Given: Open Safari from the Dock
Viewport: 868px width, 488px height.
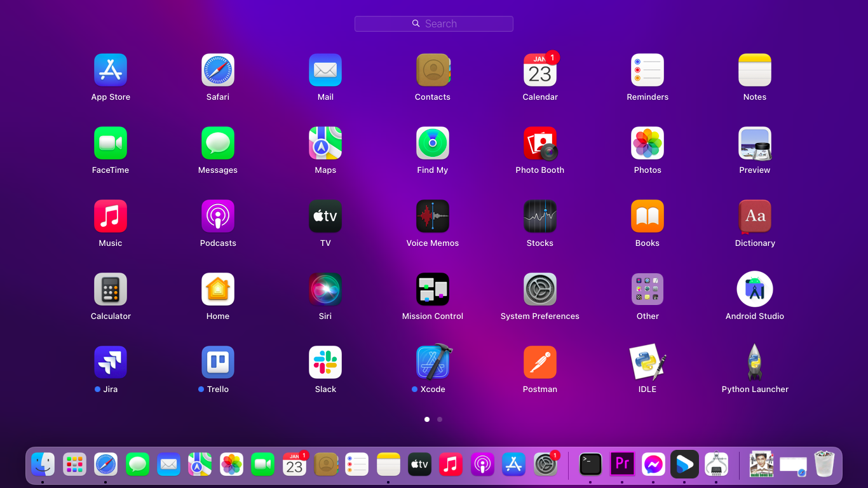Looking at the screenshot, I should 106,464.
